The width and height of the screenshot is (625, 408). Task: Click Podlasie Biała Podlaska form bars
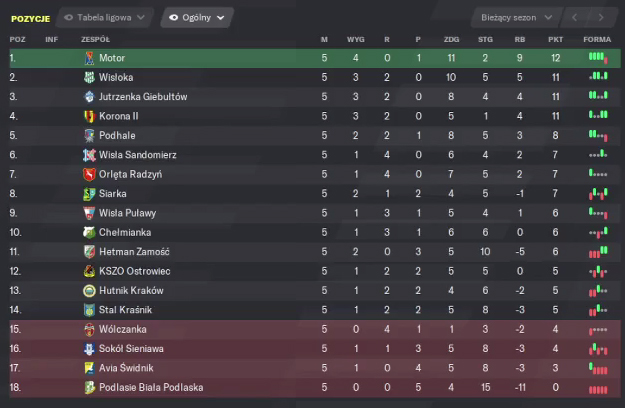click(x=597, y=387)
